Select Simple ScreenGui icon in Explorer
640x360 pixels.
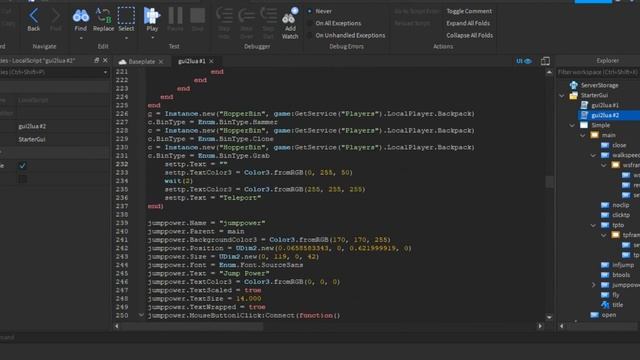pos(584,125)
